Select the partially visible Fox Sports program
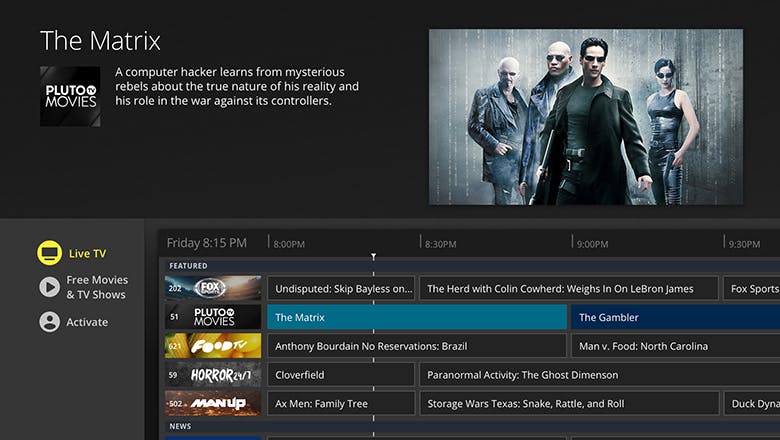 tap(752, 288)
